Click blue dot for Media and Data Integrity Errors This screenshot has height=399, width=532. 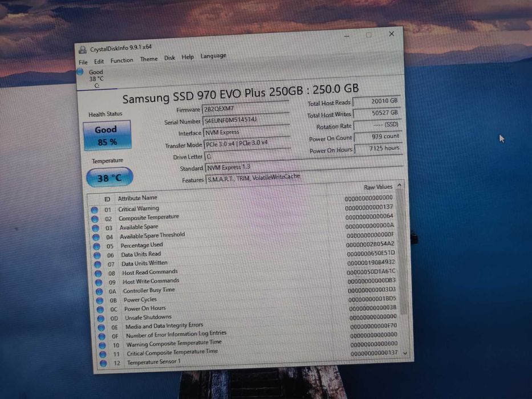pyautogui.click(x=101, y=327)
